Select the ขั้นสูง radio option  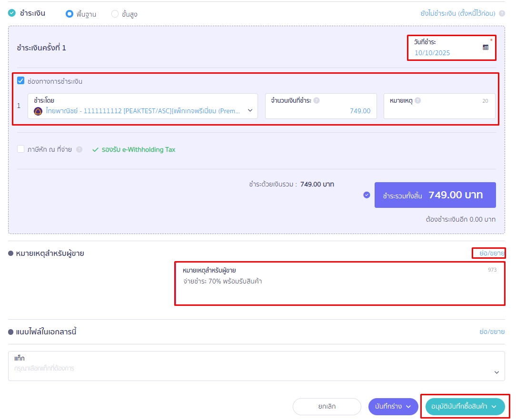tap(115, 14)
